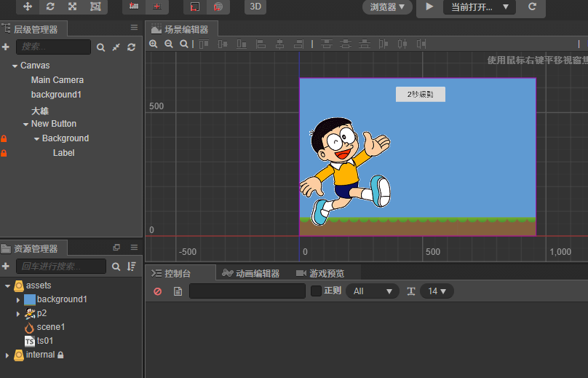
Task: Align selected nodes to right
Action: (298, 44)
